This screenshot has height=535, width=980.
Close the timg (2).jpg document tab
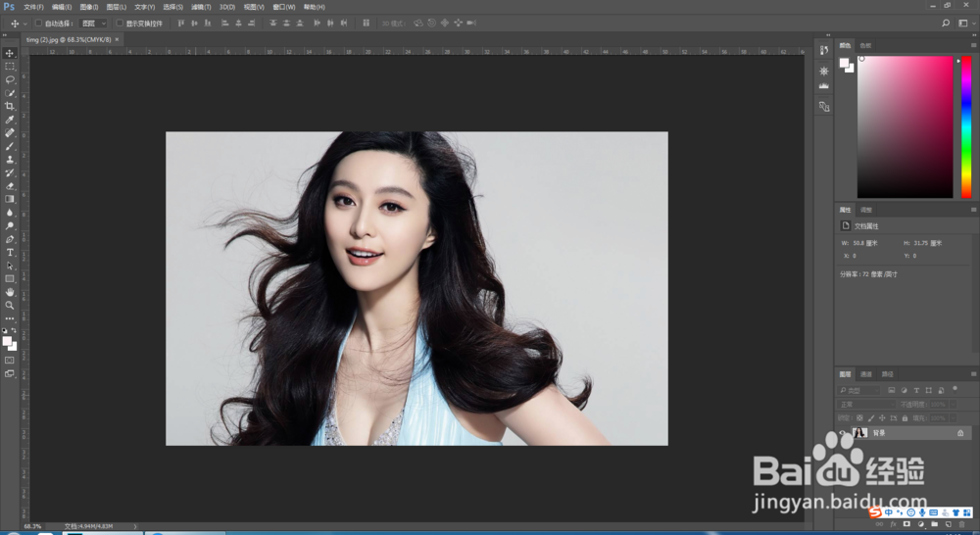117,39
